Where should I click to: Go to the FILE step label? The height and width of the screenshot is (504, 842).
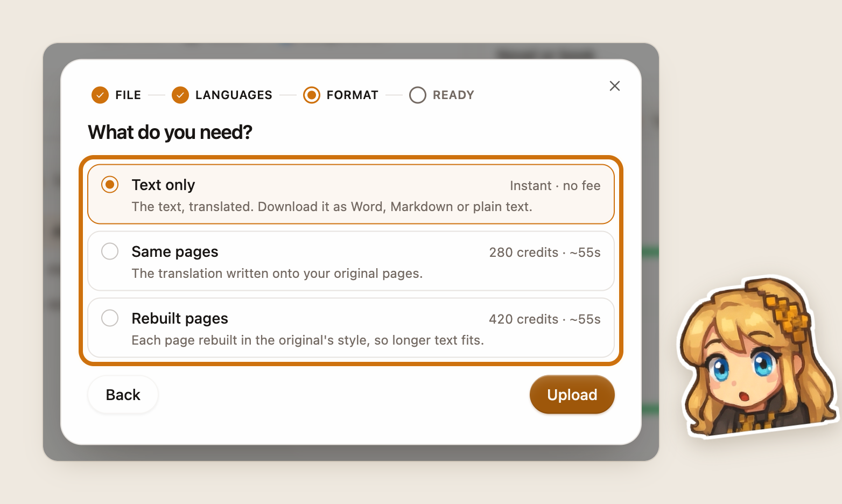pos(128,95)
